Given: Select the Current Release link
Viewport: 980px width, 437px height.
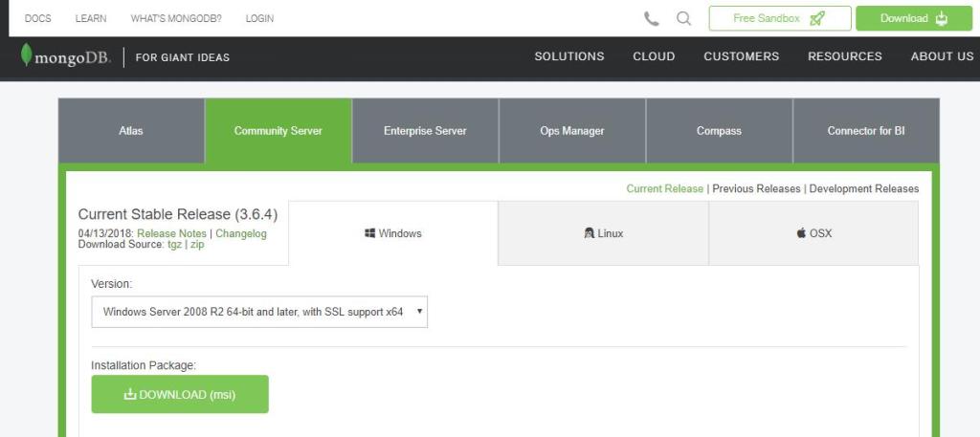Looking at the screenshot, I should click(665, 188).
